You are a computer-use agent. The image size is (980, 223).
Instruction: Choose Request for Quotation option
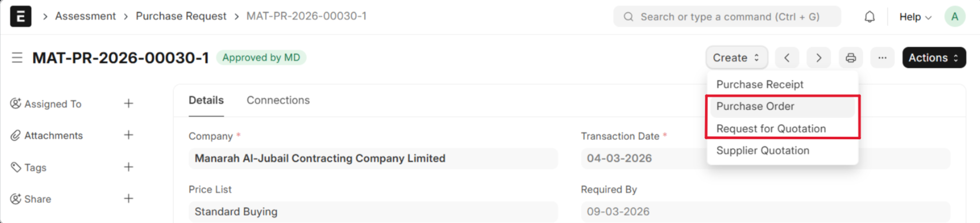pyautogui.click(x=771, y=129)
